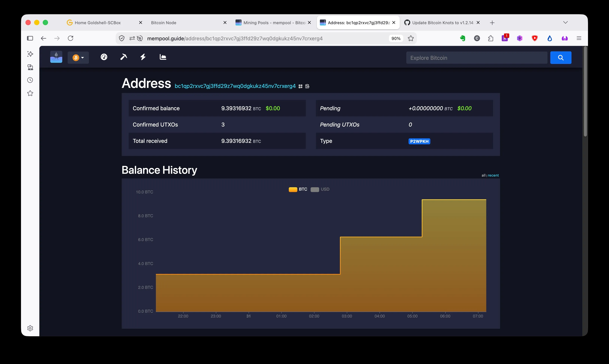Click the mempool.guide URL text

click(235, 38)
